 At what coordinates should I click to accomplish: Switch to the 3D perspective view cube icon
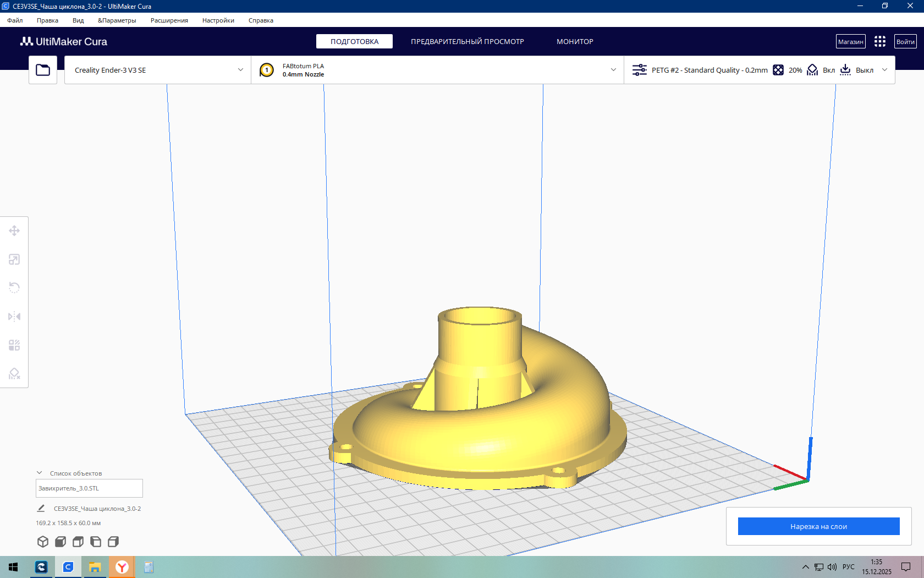pos(43,542)
